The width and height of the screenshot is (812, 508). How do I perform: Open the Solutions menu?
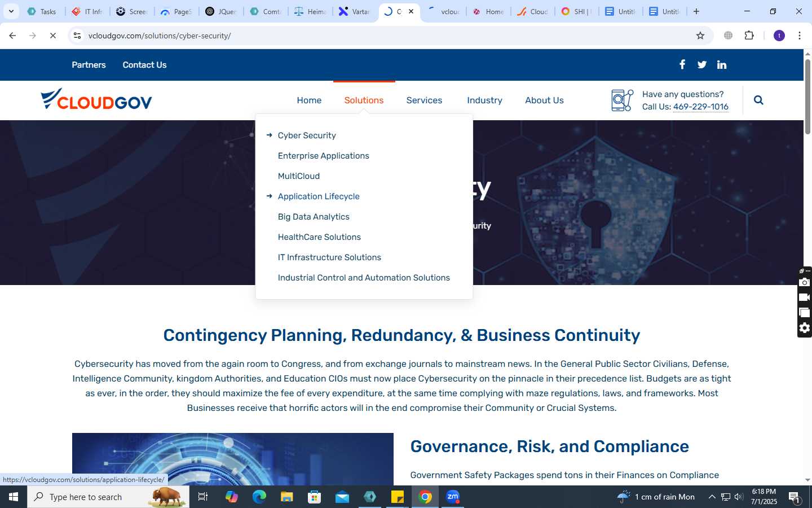pos(364,100)
